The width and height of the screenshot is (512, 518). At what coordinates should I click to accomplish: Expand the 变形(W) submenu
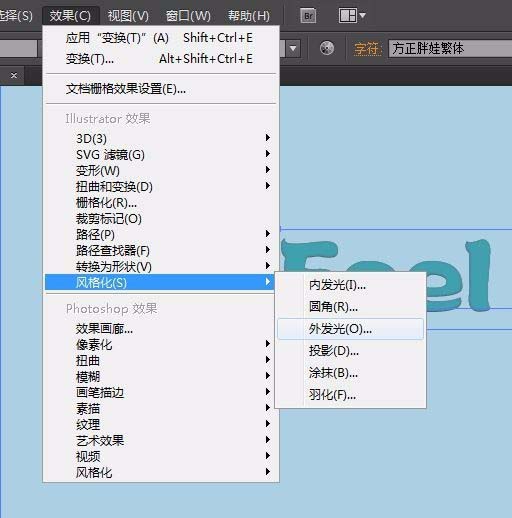pos(161,170)
